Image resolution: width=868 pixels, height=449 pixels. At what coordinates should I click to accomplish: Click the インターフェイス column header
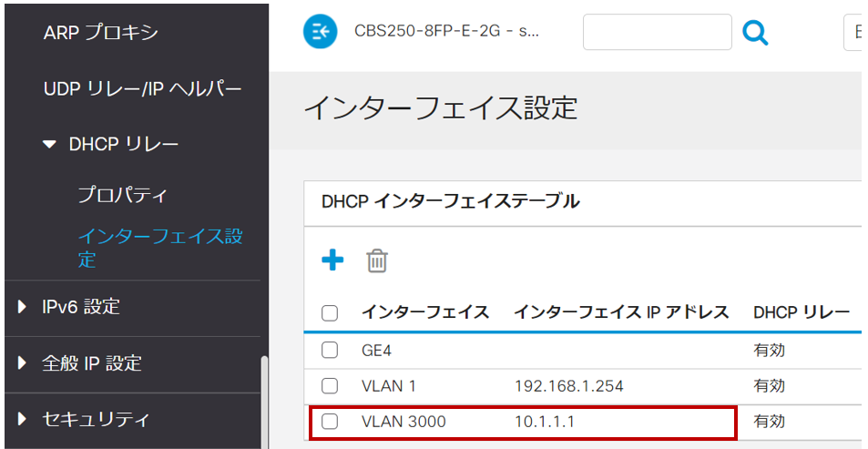coord(425,312)
